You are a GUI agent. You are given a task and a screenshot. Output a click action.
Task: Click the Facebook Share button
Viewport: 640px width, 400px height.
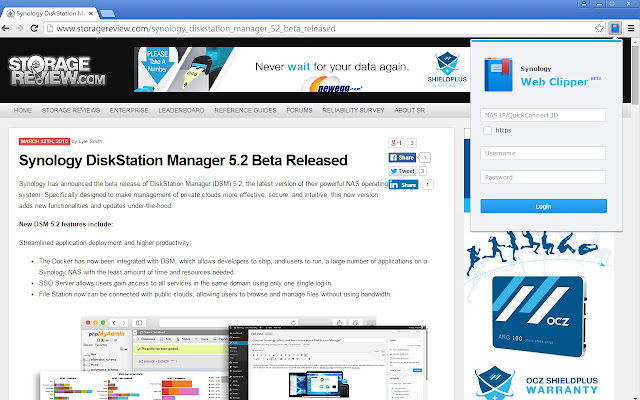pyautogui.click(x=401, y=157)
